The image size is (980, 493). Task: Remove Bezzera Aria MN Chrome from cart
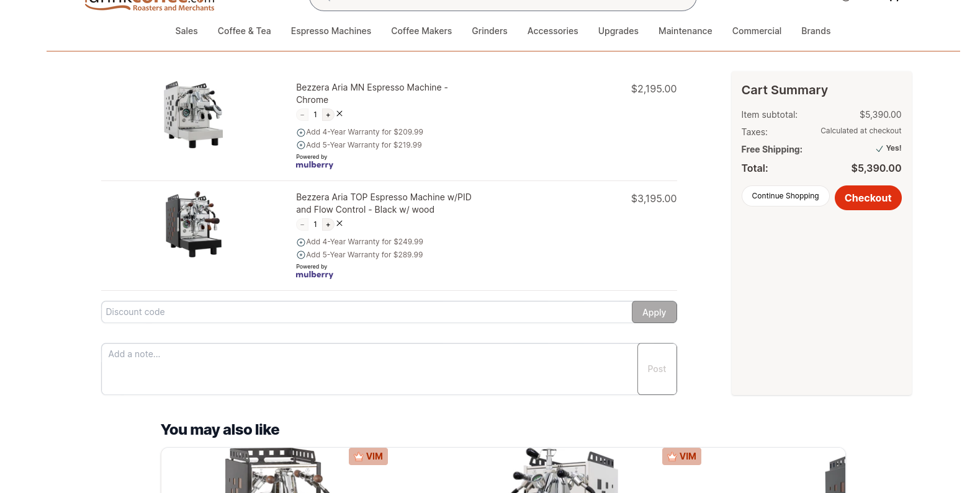pos(339,114)
